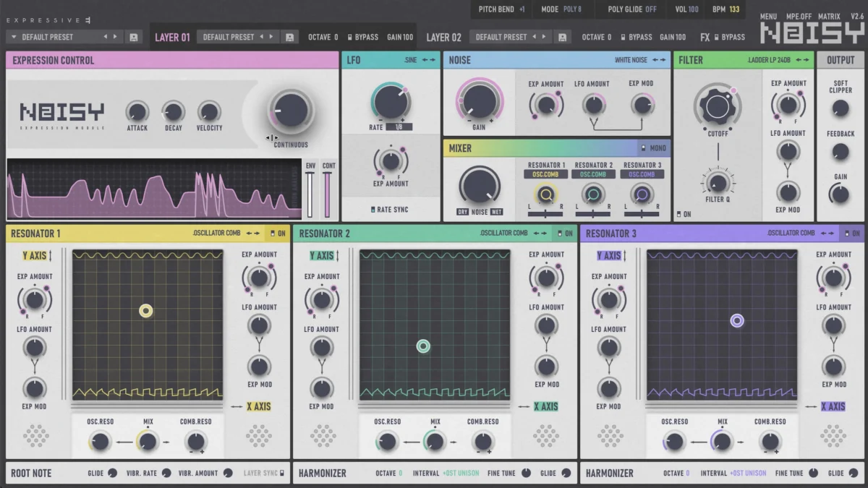Viewport: 868px width, 488px height.
Task: Enable LFO Rate Sync
Action: 389,210
